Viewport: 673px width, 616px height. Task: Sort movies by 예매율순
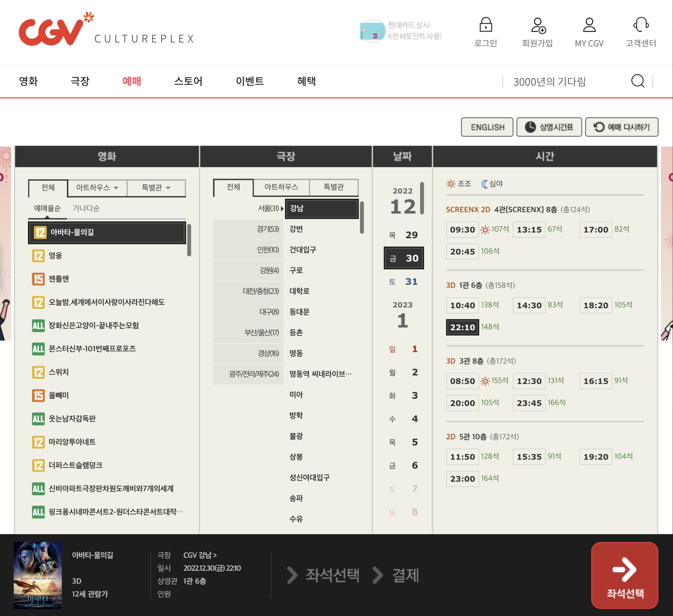coord(48,208)
